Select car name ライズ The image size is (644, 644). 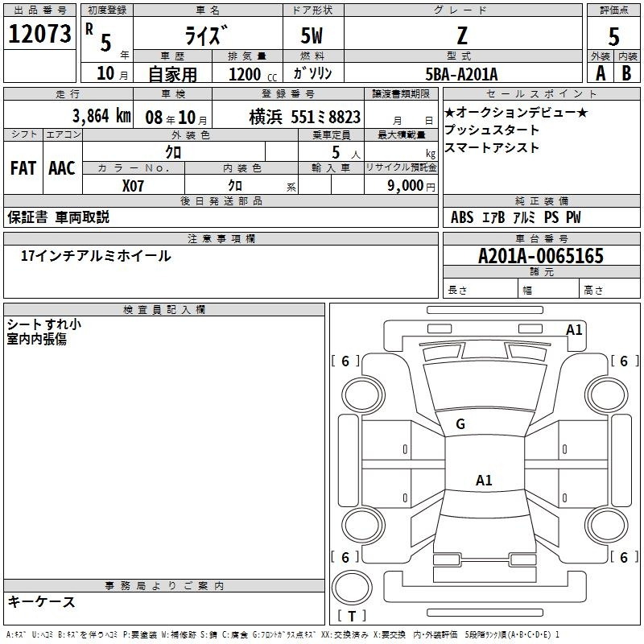(x=207, y=35)
